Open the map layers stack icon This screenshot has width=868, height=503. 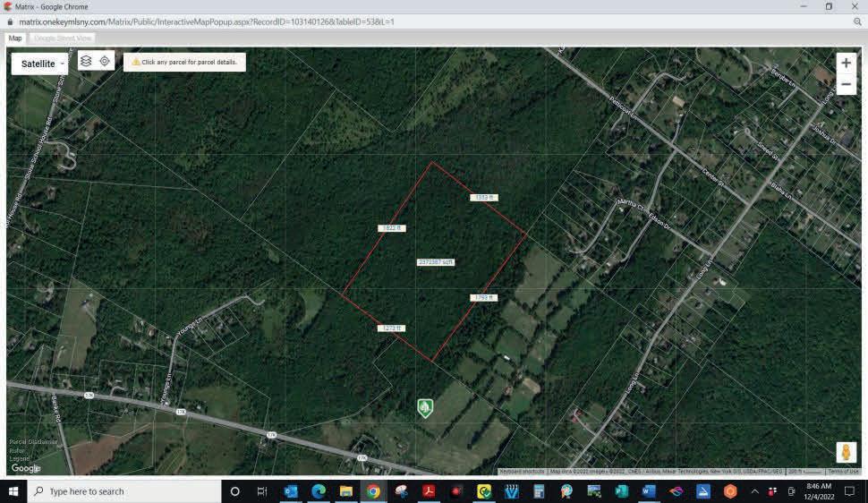(x=86, y=61)
